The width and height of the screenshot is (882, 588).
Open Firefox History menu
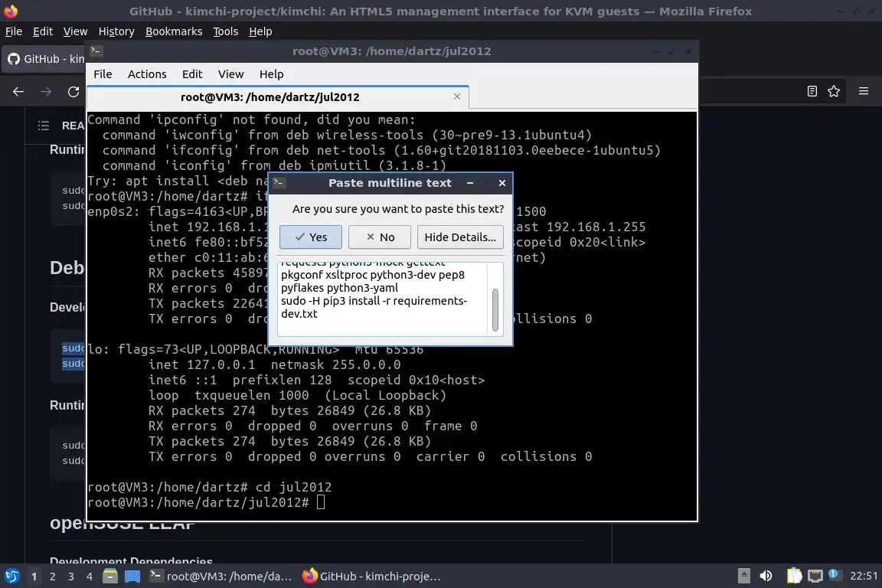tap(116, 31)
